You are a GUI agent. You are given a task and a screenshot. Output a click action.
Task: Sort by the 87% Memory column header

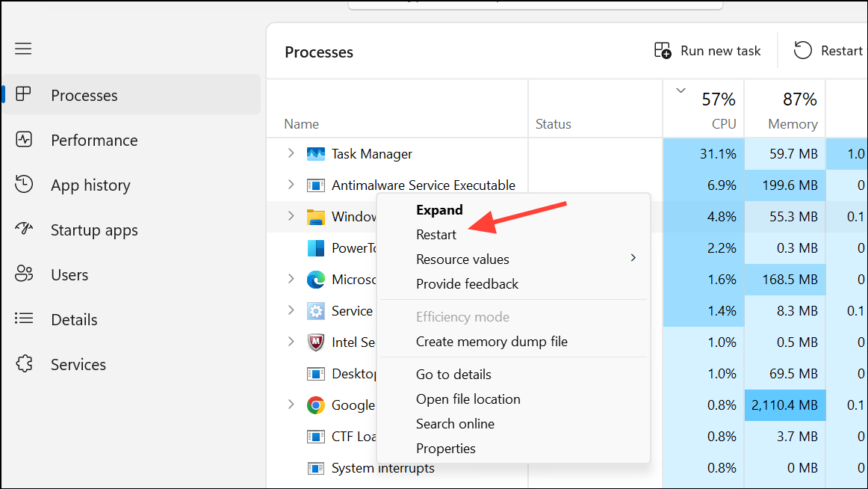[785, 108]
